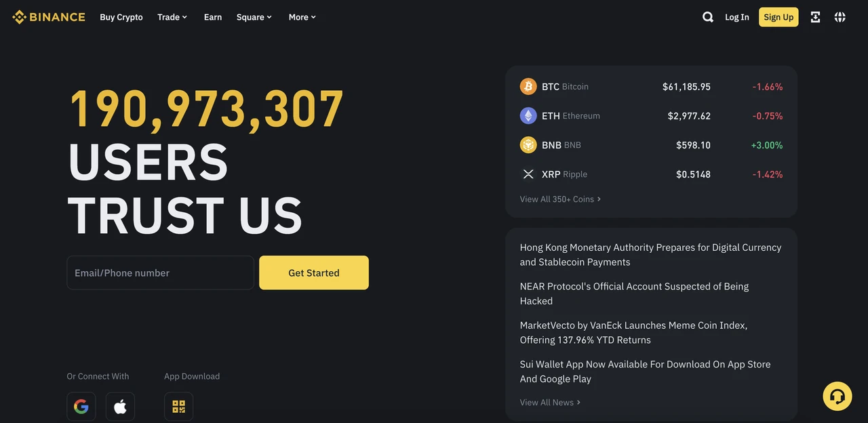Open the download app icon in header
Screen dimensions: 868x423
point(816,17)
